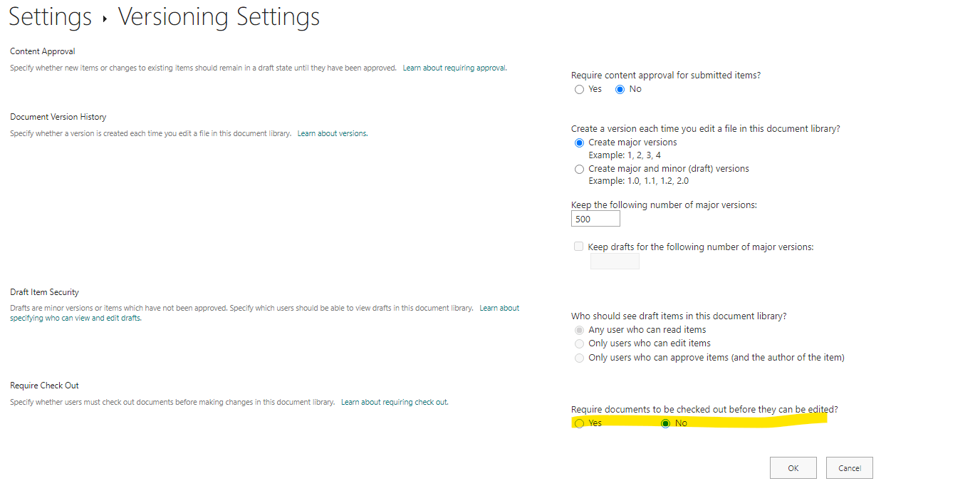This screenshot has width=980, height=486.
Task: Select Yes for requiring content approval
Action: coord(579,89)
